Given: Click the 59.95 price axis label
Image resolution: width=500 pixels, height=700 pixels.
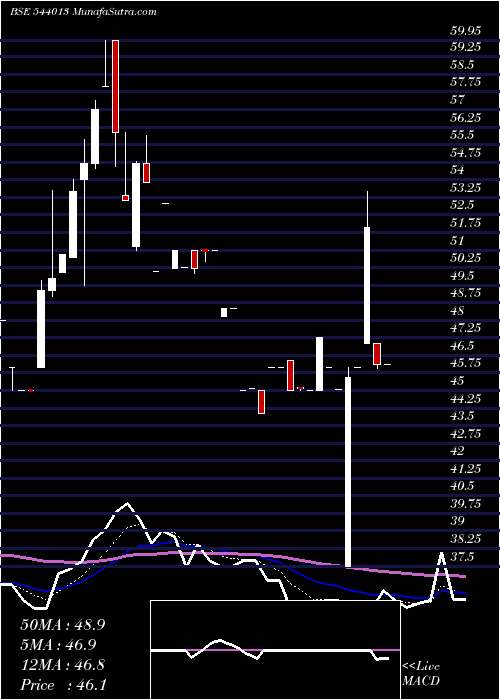Looking at the screenshot, I should click(x=466, y=30).
